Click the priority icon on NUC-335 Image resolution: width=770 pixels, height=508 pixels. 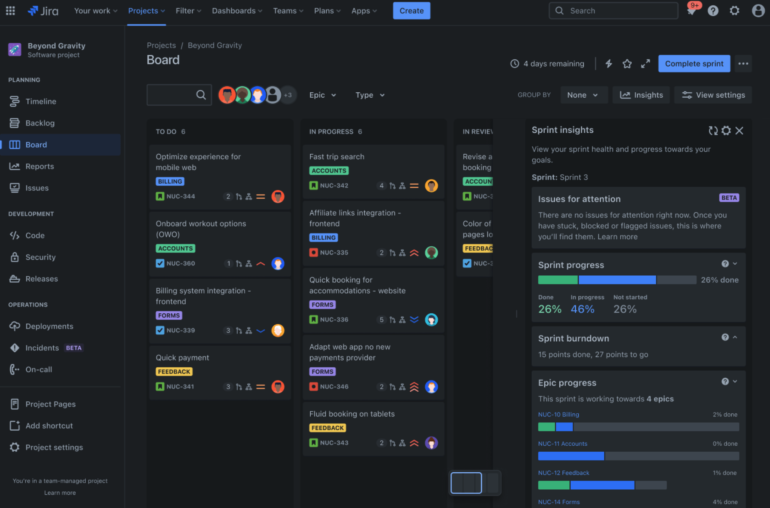tap(414, 253)
